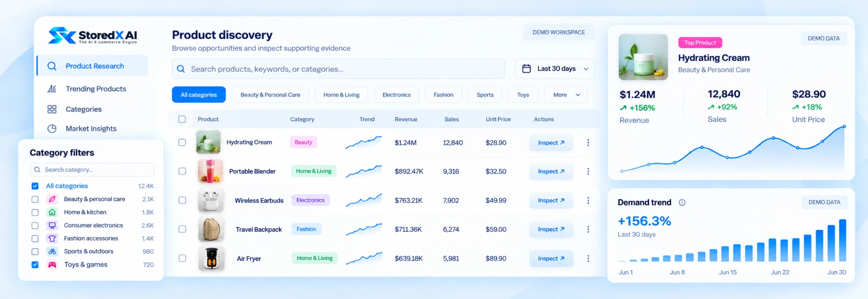Image resolution: width=868 pixels, height=299 pixels.
Task: Sort table by Unit Price column header
Action: coord(498,119)
